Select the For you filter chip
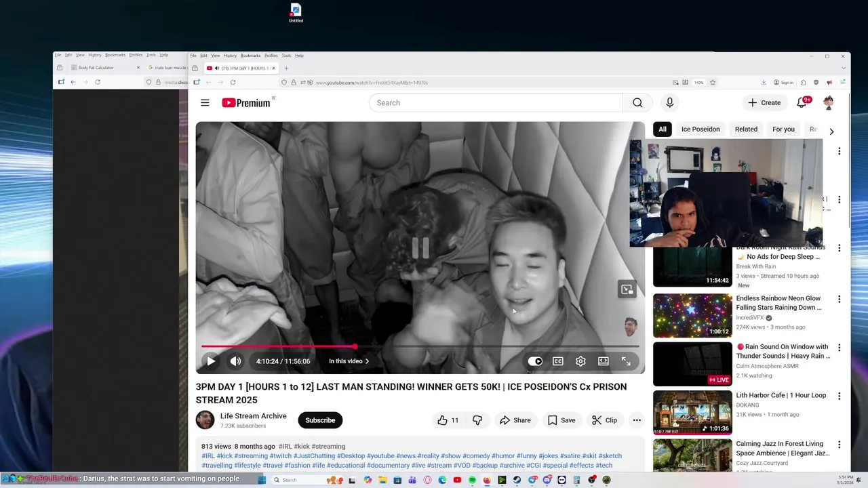The image size is (868, 488). pyautogui.click(x=783, y=129)
